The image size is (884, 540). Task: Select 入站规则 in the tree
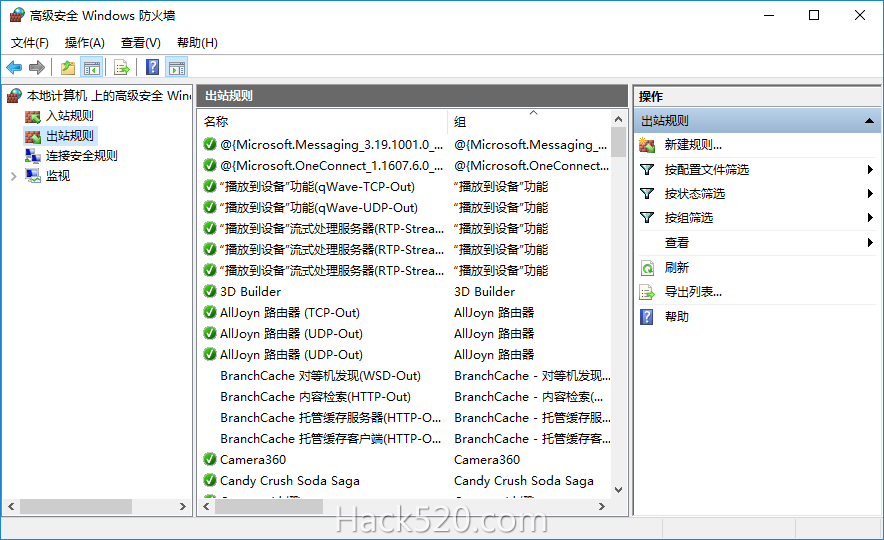coord(69,116)
